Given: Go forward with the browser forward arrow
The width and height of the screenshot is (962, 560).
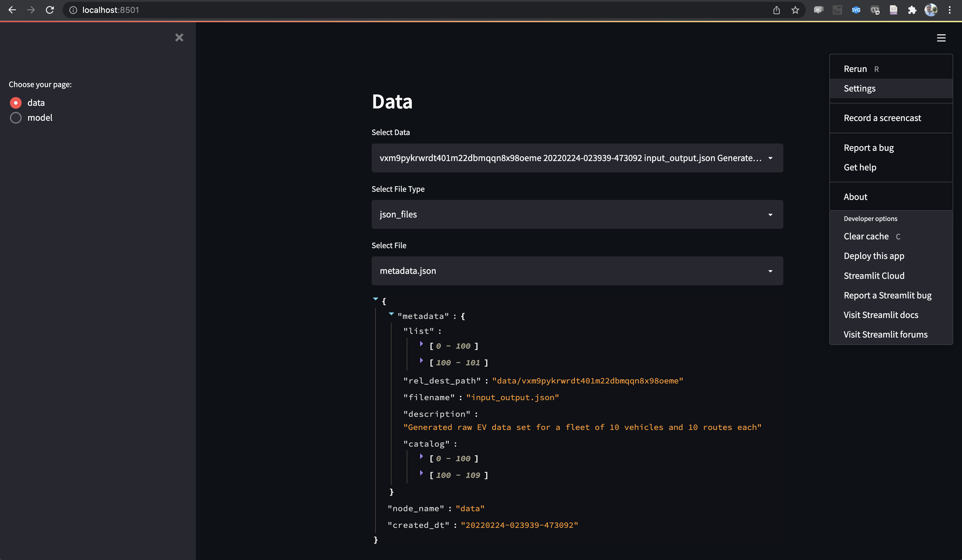Looking at the screenshot, I should pos(31,10).
